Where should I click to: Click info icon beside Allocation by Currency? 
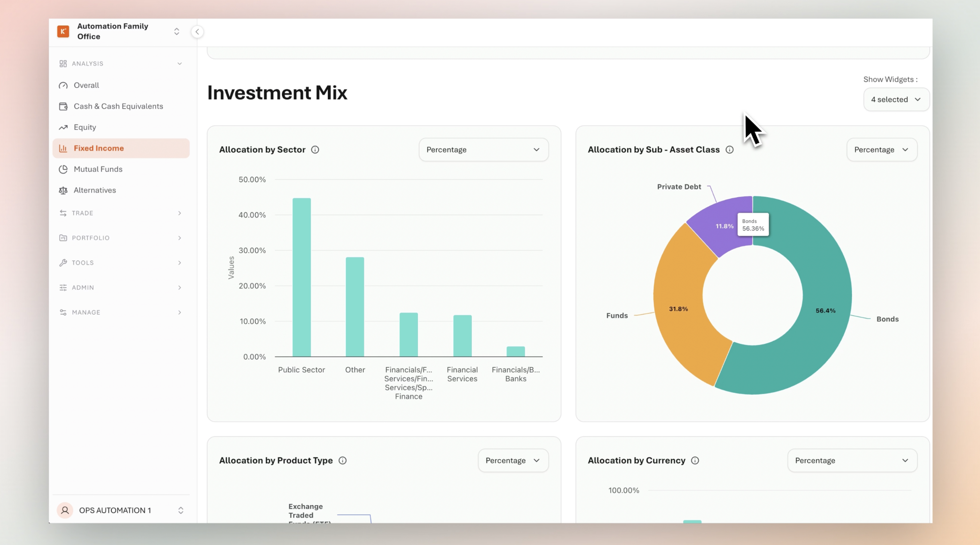click(x=695, y=461)
